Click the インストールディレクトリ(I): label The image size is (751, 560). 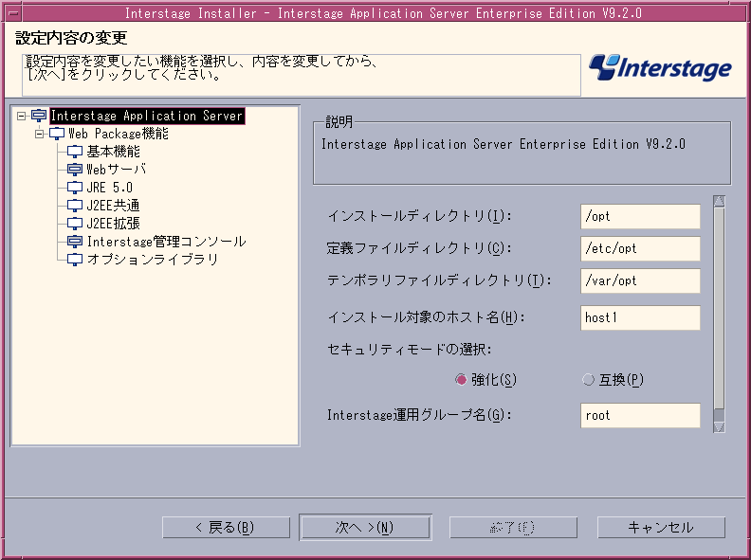[x=419, y=216]
